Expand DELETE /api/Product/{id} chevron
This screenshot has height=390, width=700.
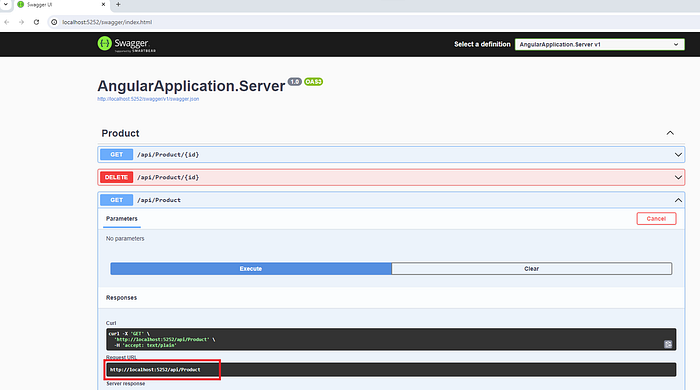point(678,178)
